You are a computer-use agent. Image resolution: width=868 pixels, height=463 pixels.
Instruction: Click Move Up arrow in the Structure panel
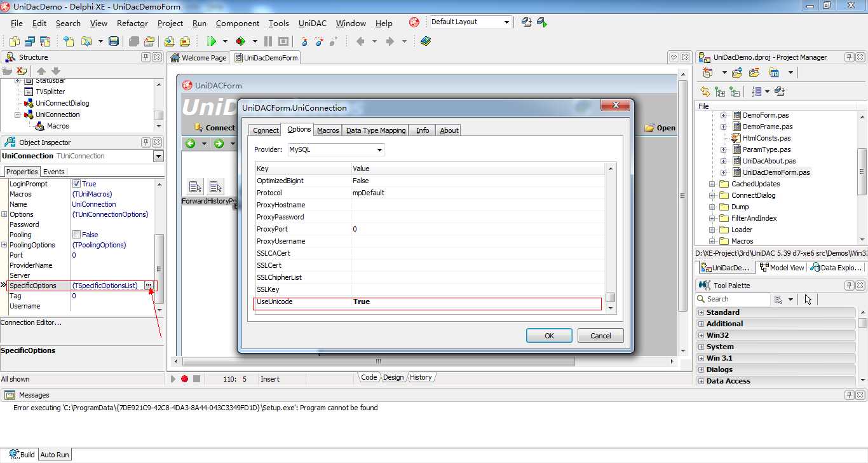[41, 71]
